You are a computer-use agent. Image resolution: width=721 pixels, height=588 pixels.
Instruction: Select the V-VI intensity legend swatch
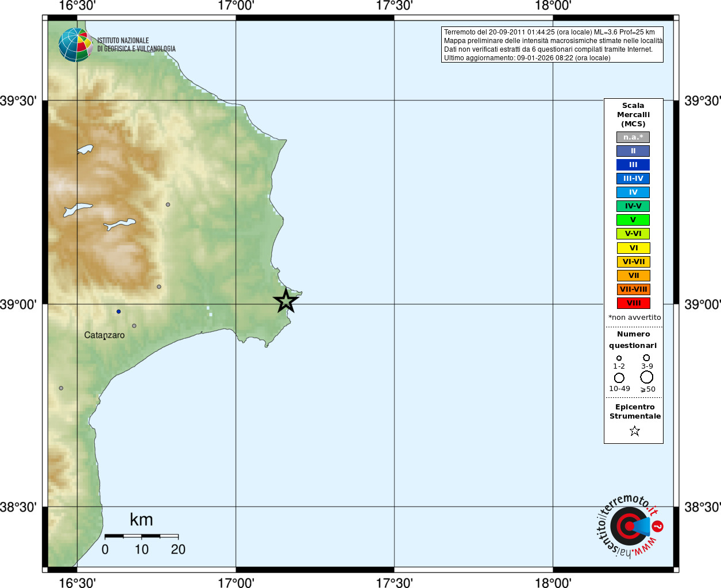[633, 234]
